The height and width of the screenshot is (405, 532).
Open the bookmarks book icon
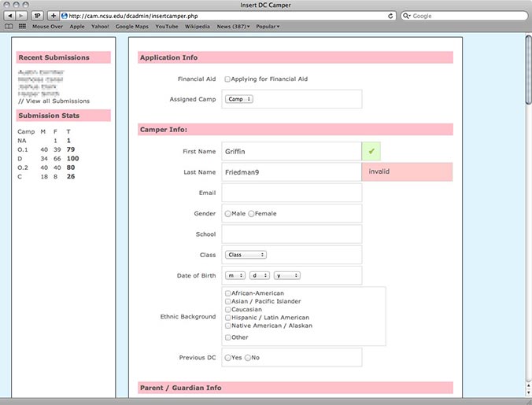[x=9, y=26]
